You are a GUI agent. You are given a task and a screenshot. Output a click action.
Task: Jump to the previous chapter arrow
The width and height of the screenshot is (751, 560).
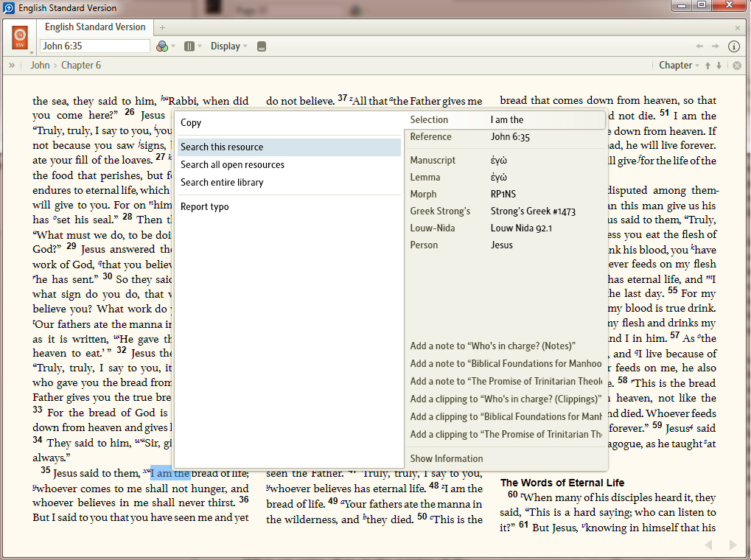(708, 66)
